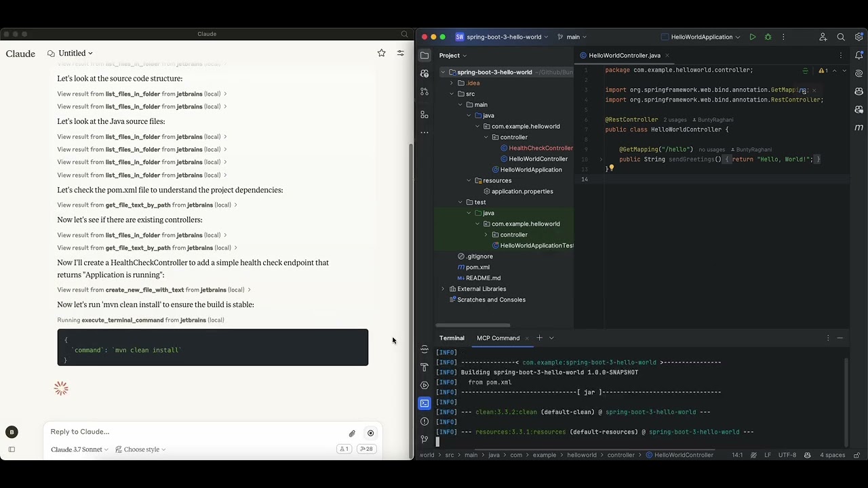Open IntelliJ Search Everywhere magnifier icon
This screenshot has width=868, height=488.
(841, 37)
